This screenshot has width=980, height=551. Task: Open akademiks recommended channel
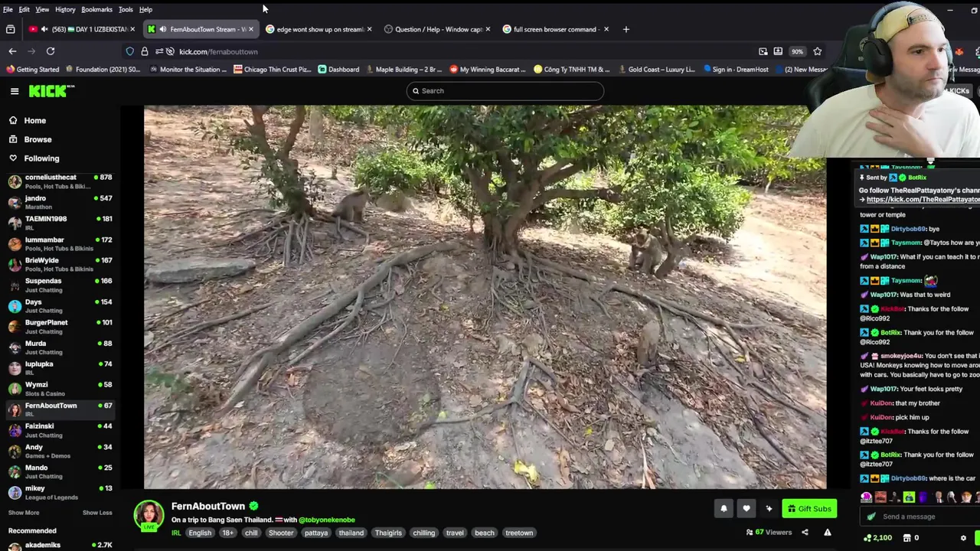[x=60, y=545]
